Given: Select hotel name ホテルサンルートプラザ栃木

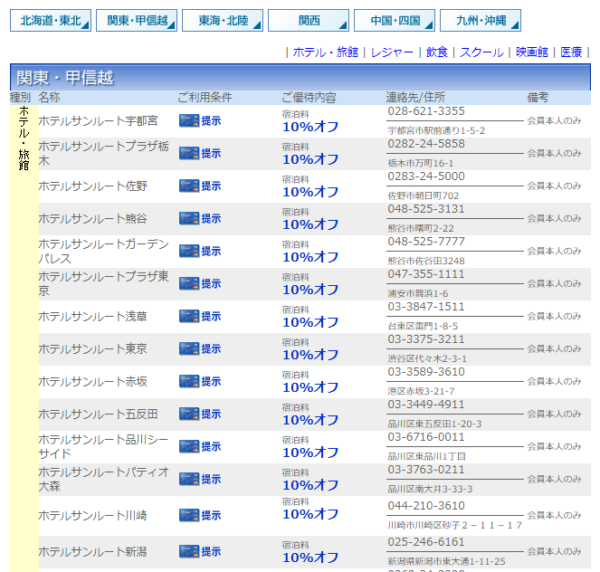Looking at the screenshot, I should coord(103,153).
